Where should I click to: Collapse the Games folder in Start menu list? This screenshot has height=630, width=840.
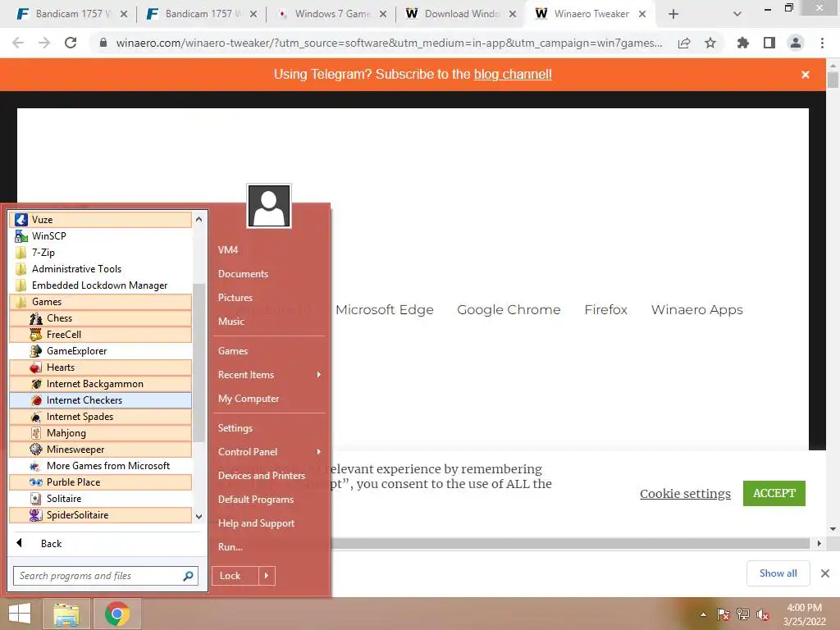point(100,302)
